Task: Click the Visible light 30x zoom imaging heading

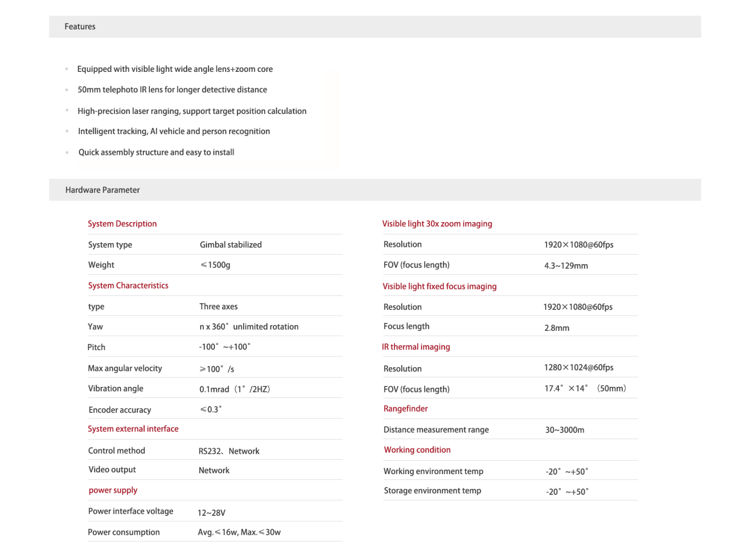Action: [x=437, y=224]
